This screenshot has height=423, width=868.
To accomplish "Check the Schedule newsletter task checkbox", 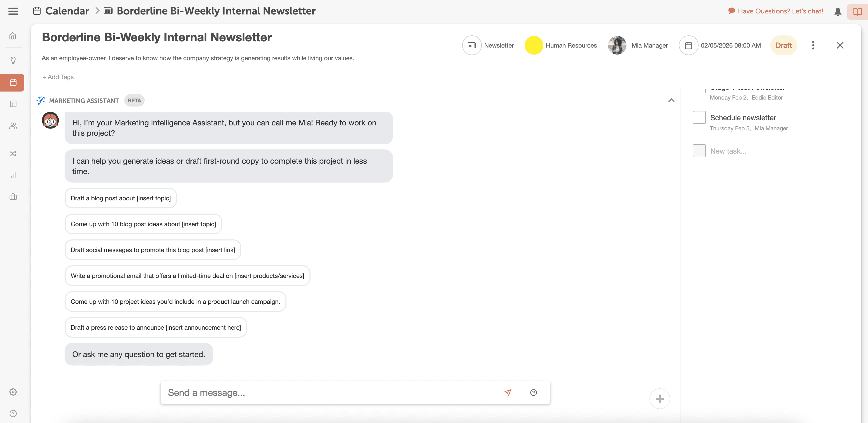I will click(x=699, y=117).
